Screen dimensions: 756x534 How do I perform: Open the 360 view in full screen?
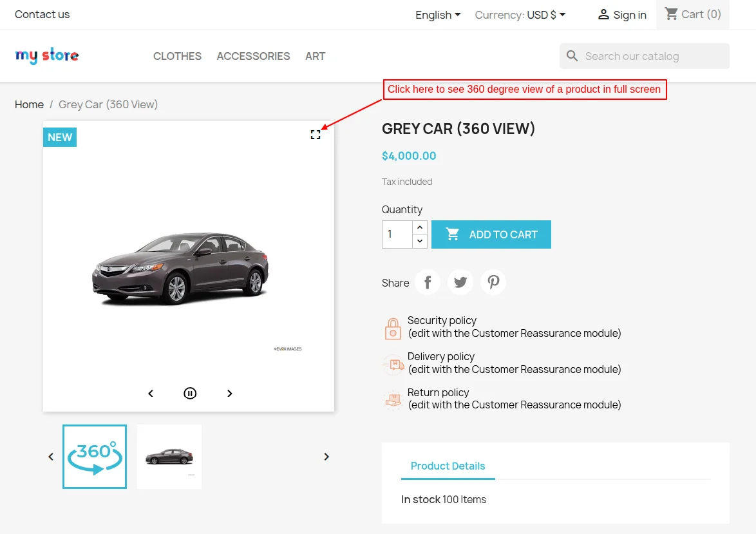click(315, 135)
